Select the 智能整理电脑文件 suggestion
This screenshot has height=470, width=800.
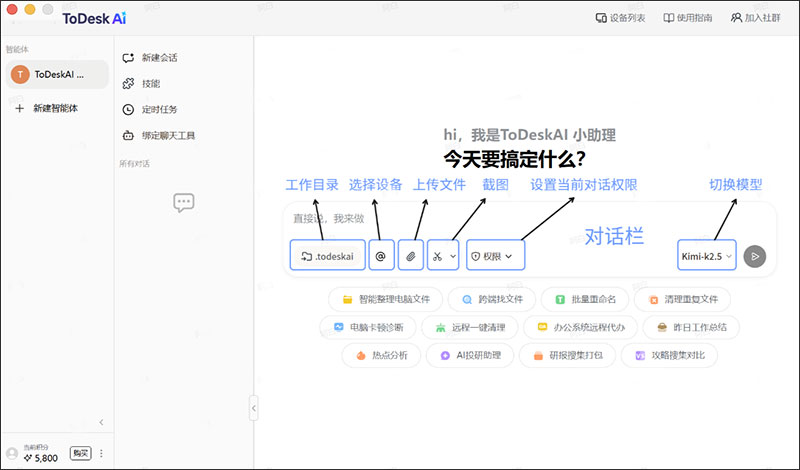point(386,299)
